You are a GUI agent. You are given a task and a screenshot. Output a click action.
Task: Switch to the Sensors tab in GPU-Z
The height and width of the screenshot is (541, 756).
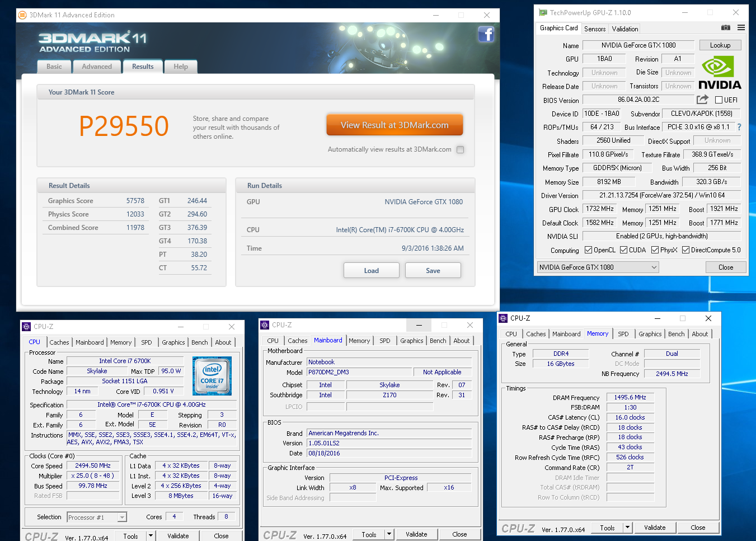(x=595, y=29)
